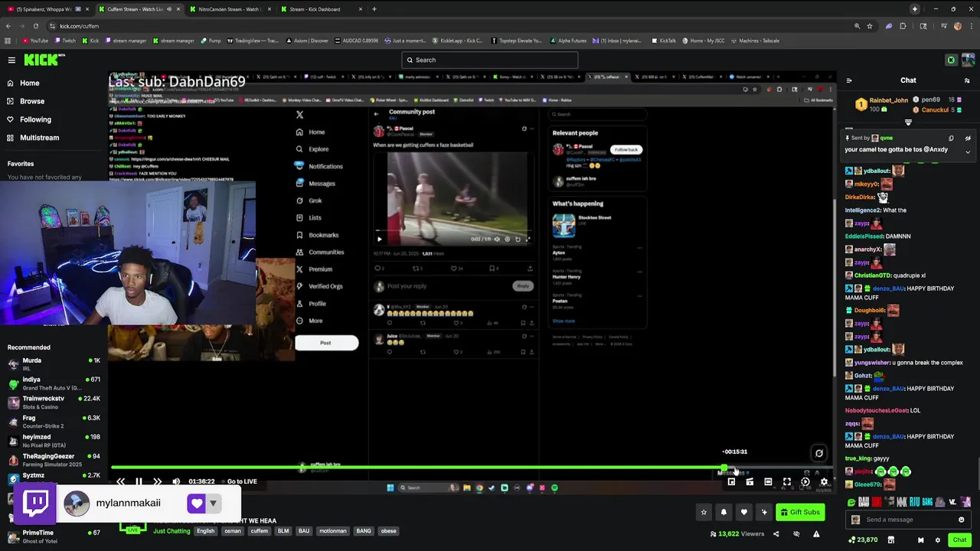Click the 23,870 channel points balance
The height and width of the screenshot is (551, 980).
(861, 540)
